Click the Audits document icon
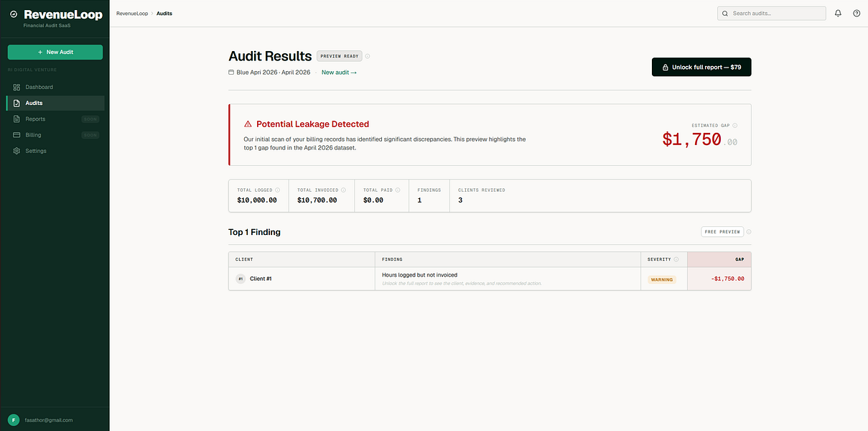The width and height of the screenshot is (868, 431). click(x=17, y=103)
